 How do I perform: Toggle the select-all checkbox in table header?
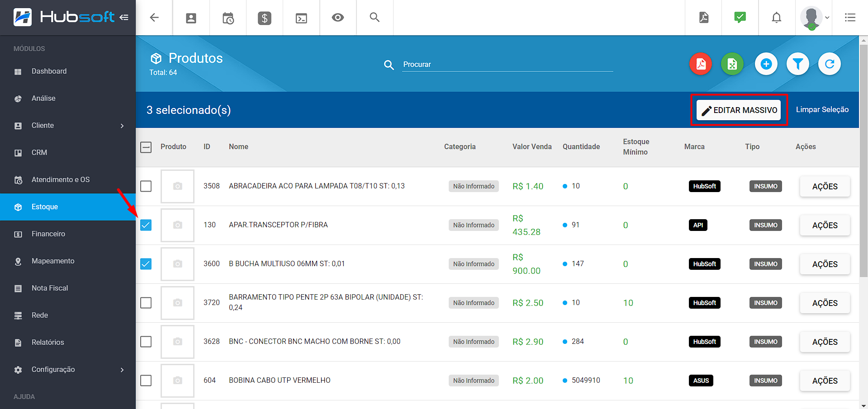pos(146,147)
